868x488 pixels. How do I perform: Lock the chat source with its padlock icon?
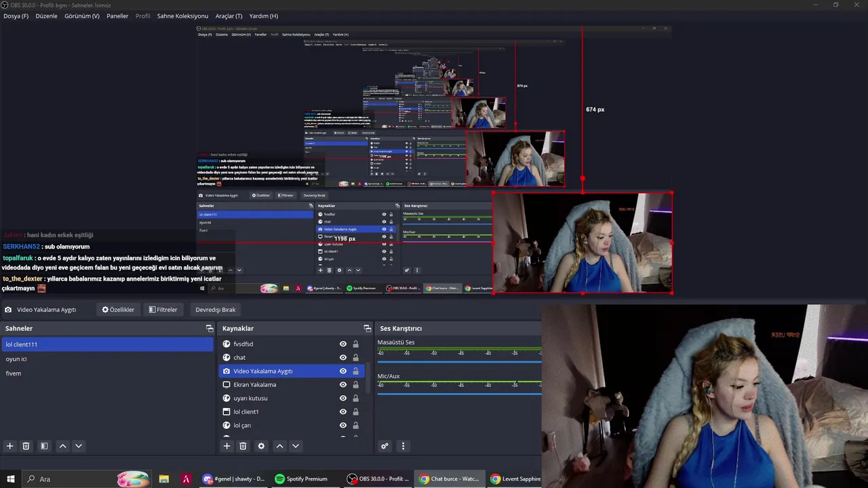(x=355, y=358)
